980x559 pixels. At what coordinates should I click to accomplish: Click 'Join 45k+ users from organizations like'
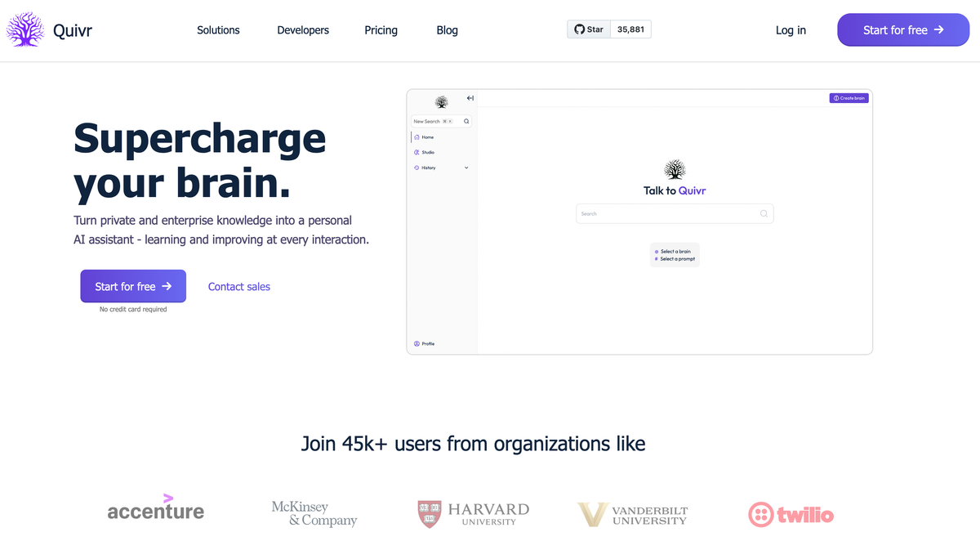tap(474, 444)
